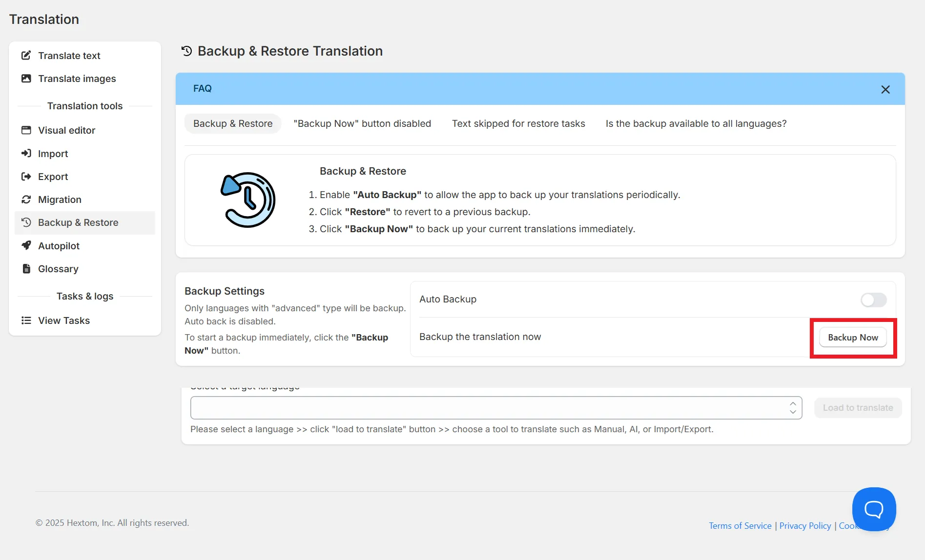This screenshot has width=925, height=560.
Task: Click the Translate text pencil icon
Action: 26,56
